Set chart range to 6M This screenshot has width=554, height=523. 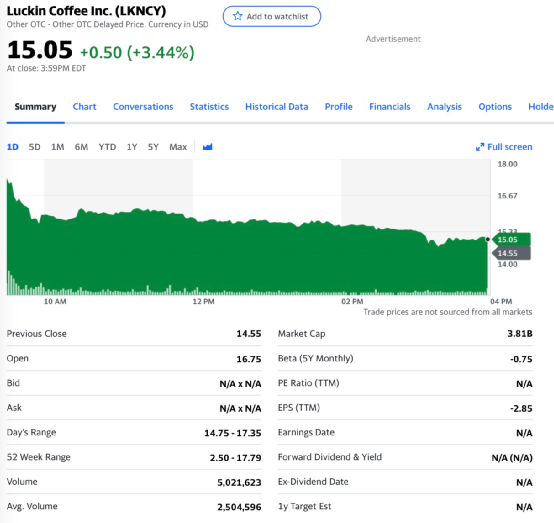click(x=81, y=147)
